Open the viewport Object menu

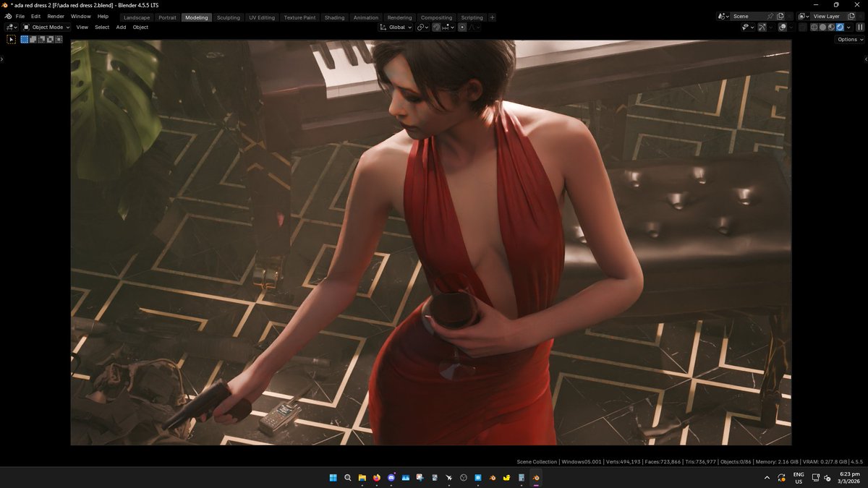click(140, 27)
